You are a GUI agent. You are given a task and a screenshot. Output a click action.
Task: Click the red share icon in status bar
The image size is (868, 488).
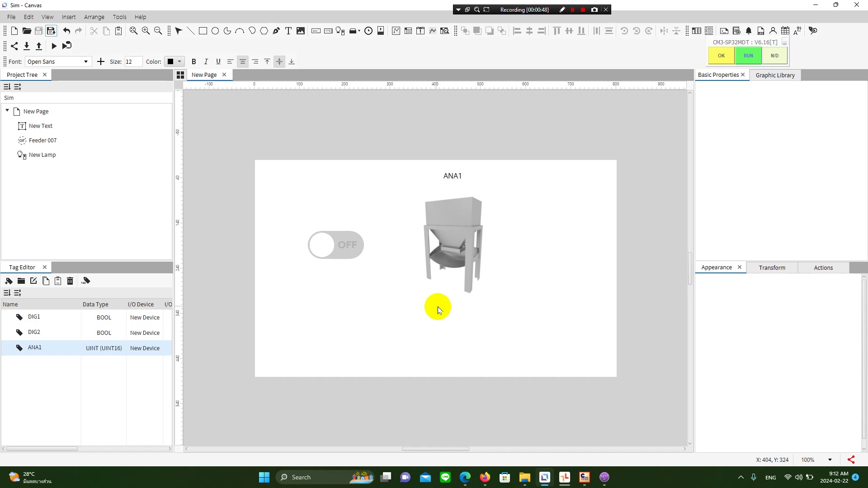(x=851, y=460)
